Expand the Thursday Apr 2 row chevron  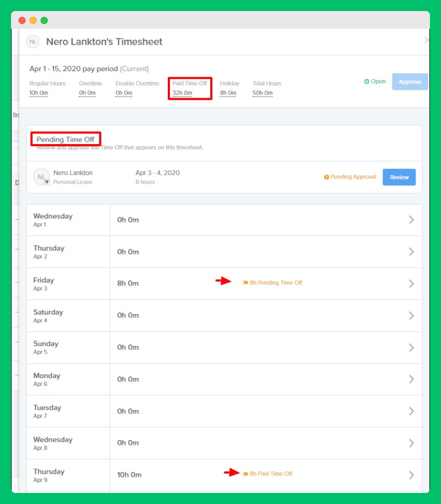(411, 252)
